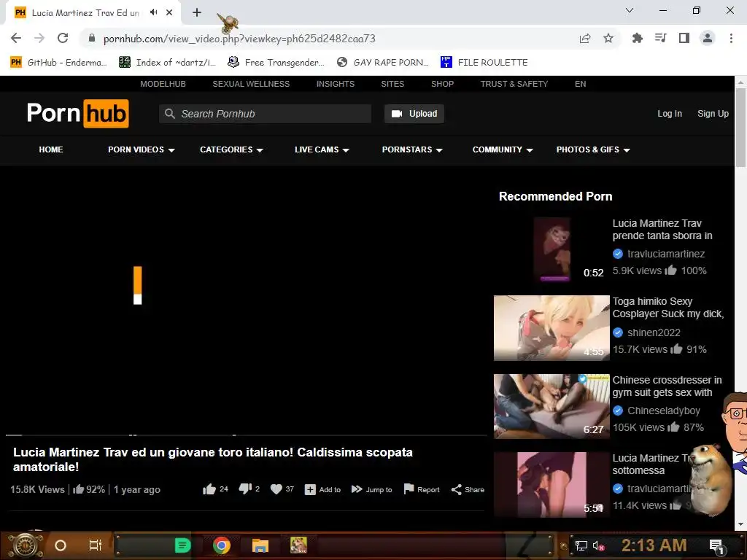Open the Chrome profile avatar
Viewport: 747px width, 560px height.
click(x=708, y=38)
